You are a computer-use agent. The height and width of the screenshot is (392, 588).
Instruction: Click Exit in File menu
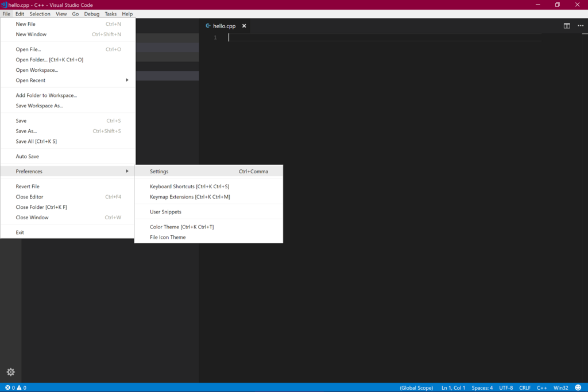tap(68, 232)
